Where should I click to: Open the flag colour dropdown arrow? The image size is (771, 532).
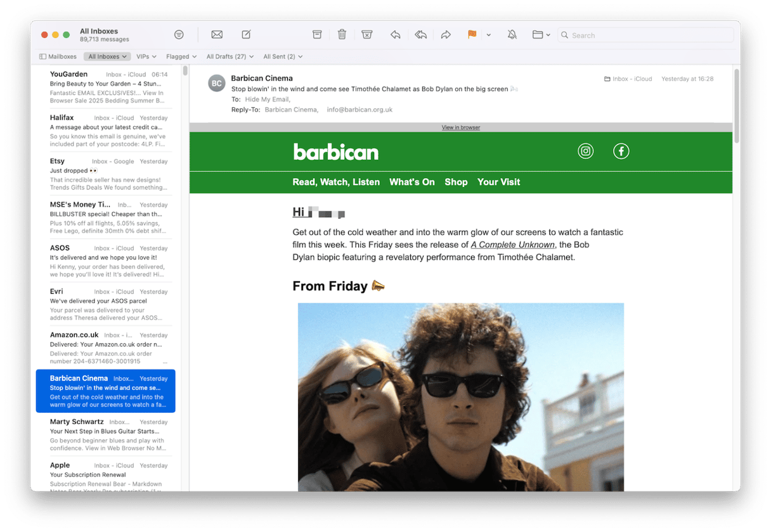point(488,36)
